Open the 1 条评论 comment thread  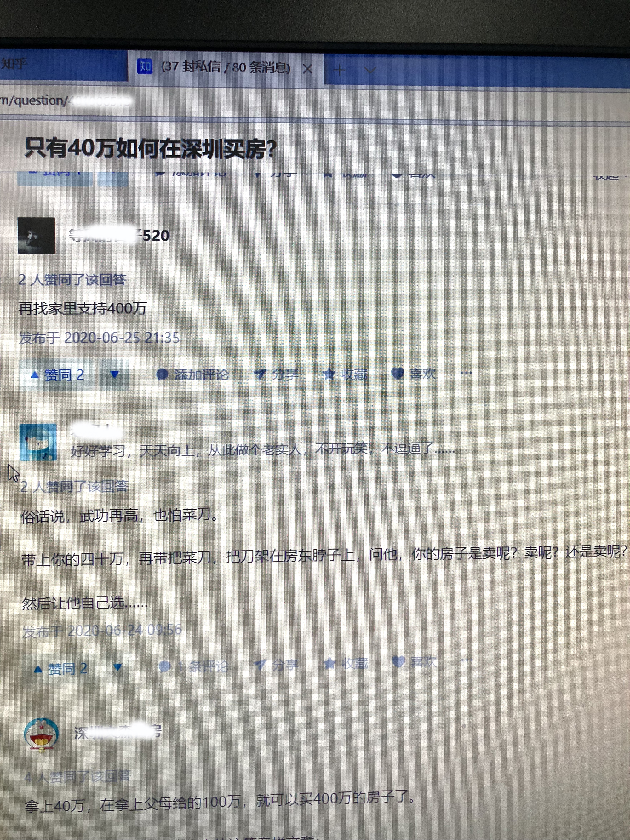click(x=193, y=666)
